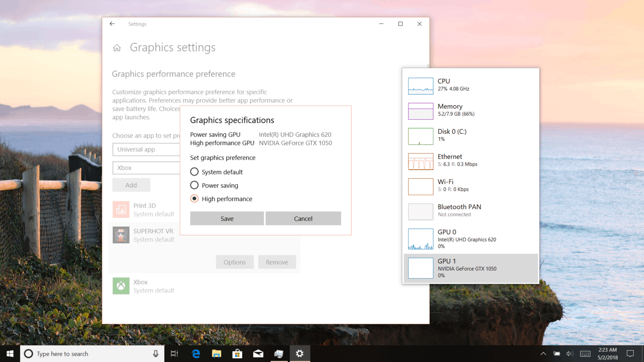Screen dimensions: 644x362
Task: Click the 'Power saving GPU' label
Action: [215, 134]
